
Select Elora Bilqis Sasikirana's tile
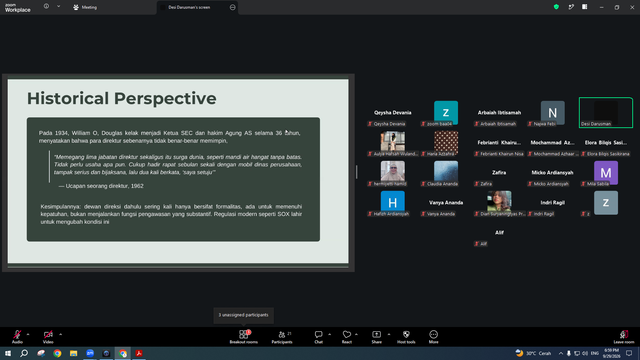606,143
